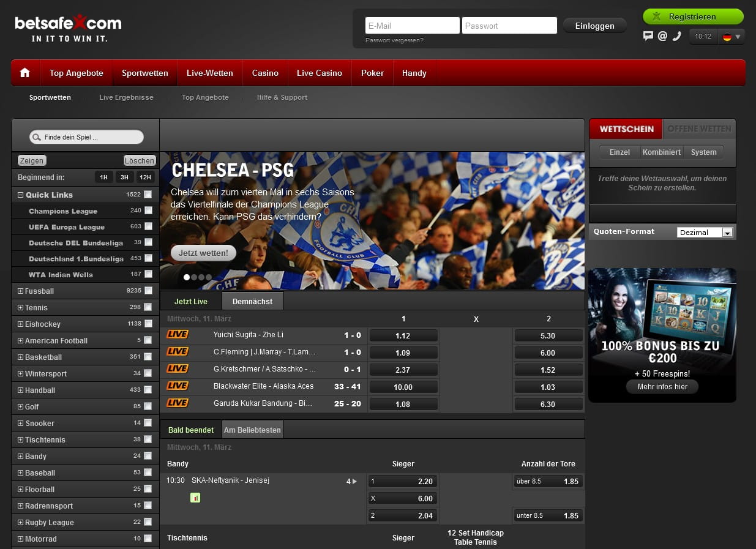
Task: Click the Passwort vergessen? link
Action: click(x=394, y=40)
